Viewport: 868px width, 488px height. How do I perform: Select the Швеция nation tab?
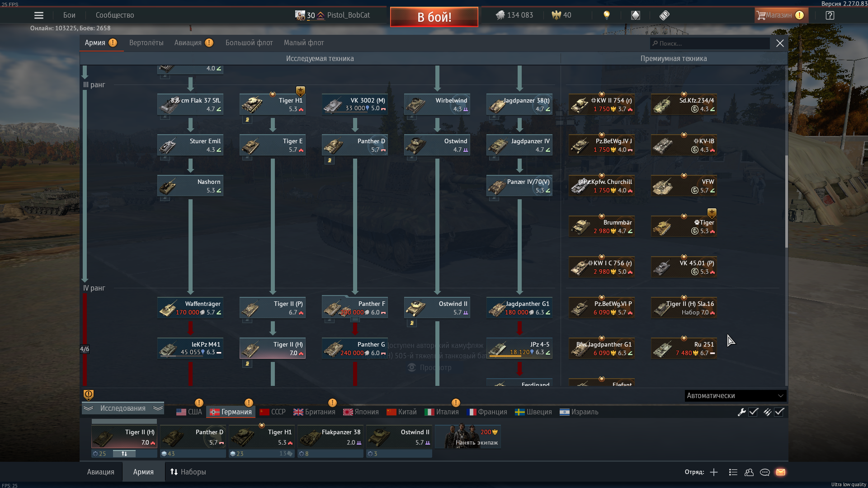(533, 412)
